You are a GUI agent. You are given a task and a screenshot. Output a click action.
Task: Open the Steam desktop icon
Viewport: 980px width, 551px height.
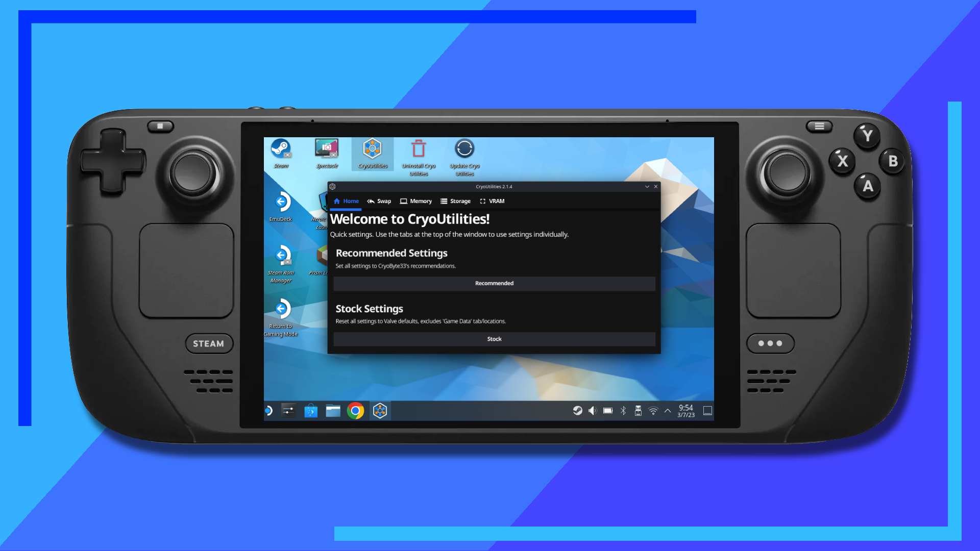[x=280, y=149]
